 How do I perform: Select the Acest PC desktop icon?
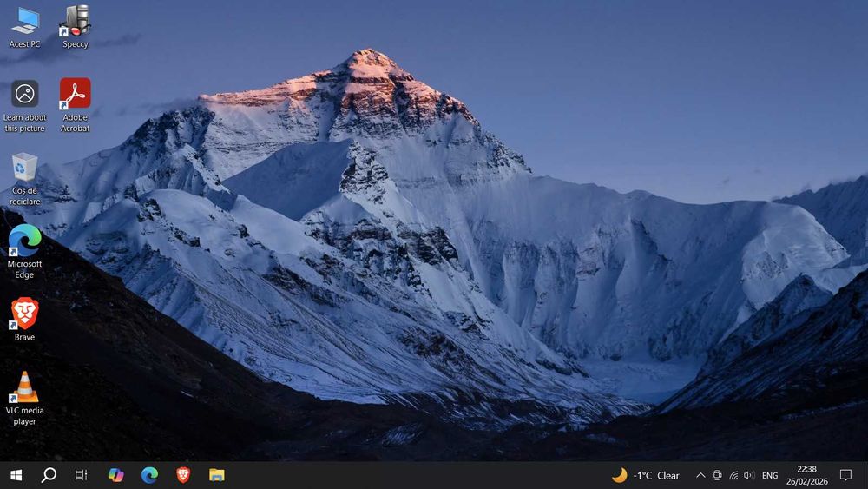point(24,28)
